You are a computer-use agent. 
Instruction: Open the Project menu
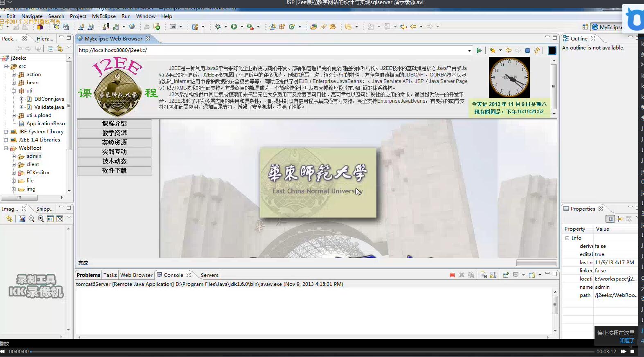click(x=78, y=16)
